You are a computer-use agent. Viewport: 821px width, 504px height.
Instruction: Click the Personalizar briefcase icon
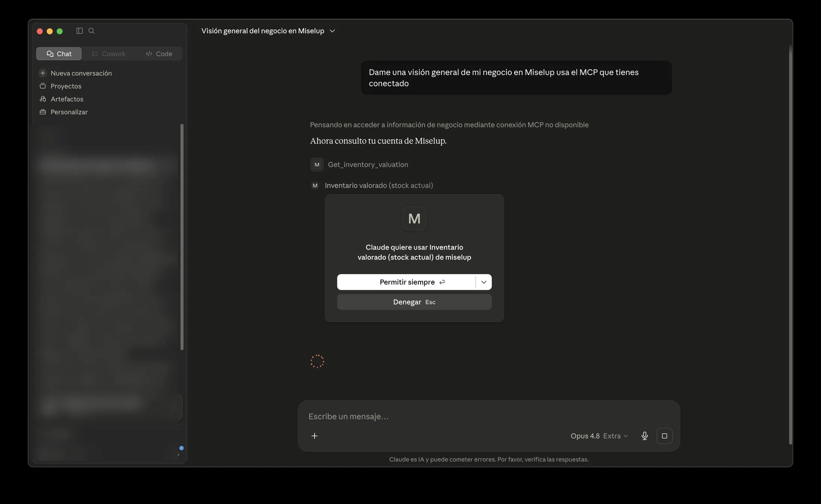point(43,112)
